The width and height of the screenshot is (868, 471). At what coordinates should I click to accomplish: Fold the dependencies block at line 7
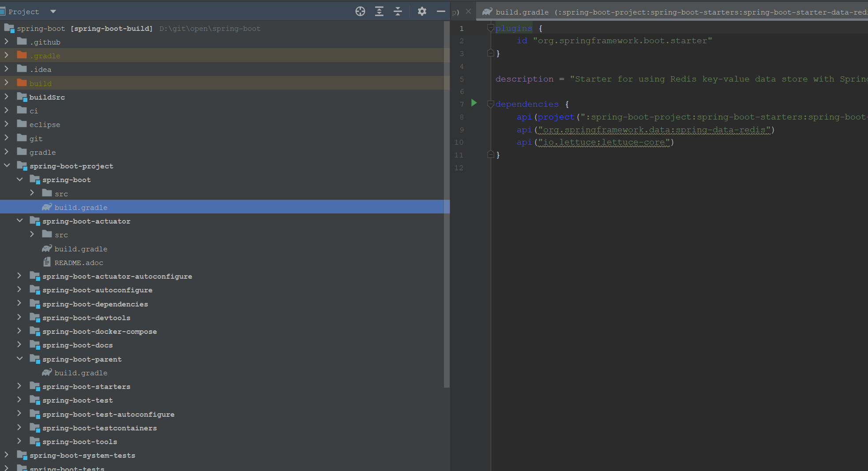(490, 104)
